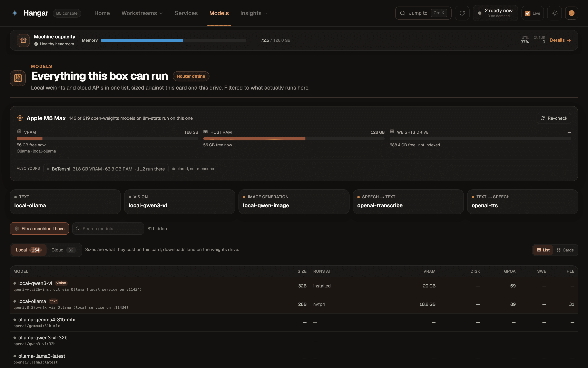Click the Host RAM usage bar
The height and width of the screenshot is (368, 588).
294,139
